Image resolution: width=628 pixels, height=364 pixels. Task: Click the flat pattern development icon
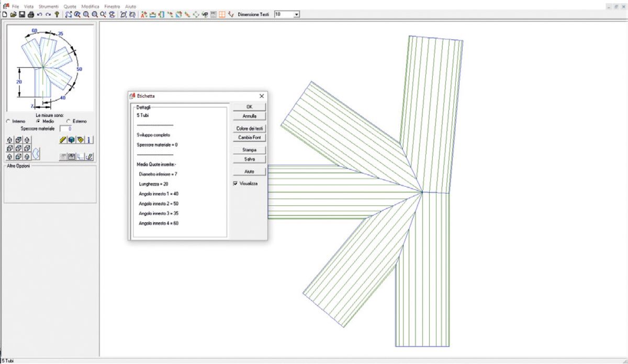36,154
